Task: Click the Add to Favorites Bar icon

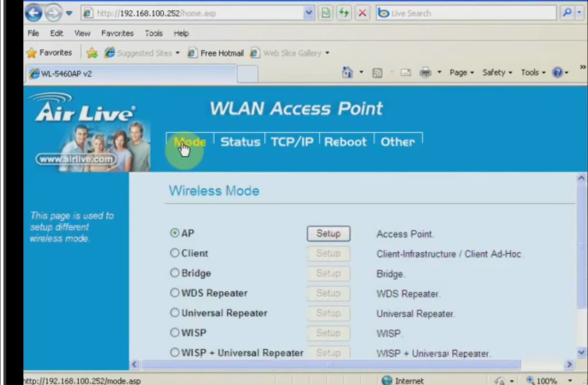Action: click(x=92, y=53)
